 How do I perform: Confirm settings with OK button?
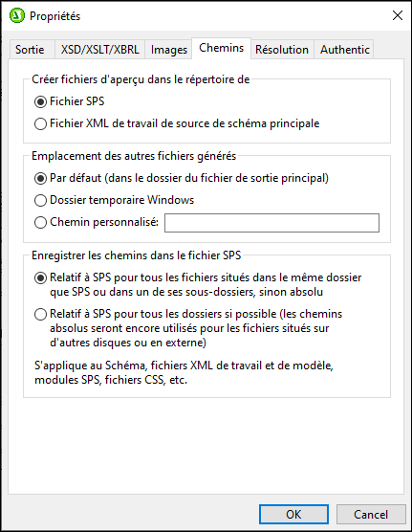(293, 515)
